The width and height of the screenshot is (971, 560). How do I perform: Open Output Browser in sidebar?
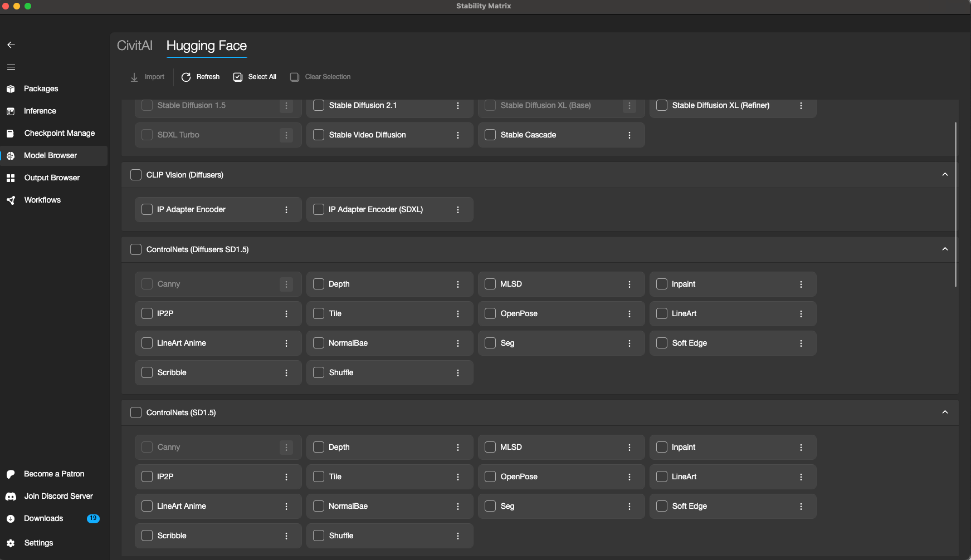point(52,178)
